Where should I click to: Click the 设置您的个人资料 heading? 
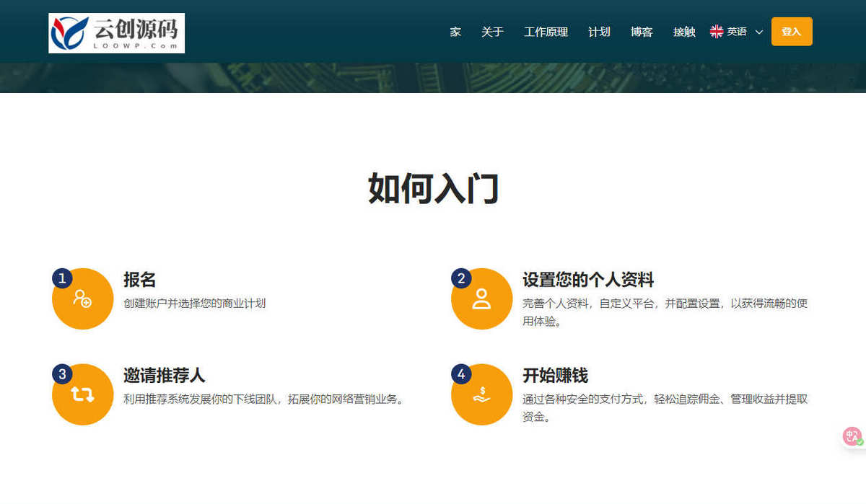(x=588, y=280)
